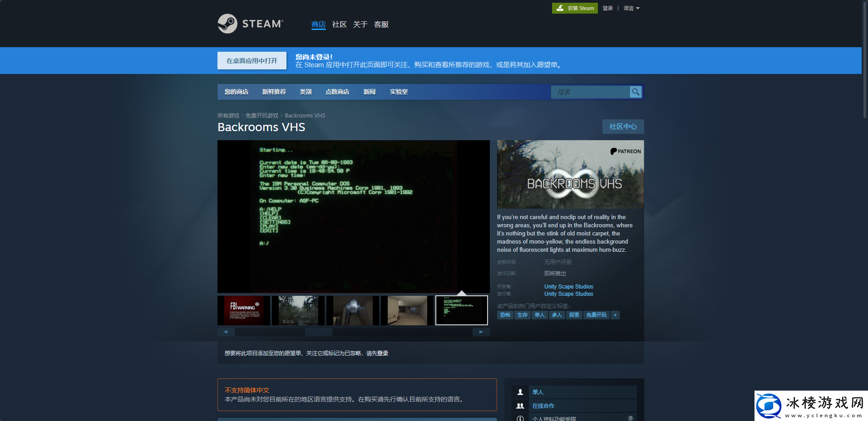The image size is (868, 421).
Task: Click the search magnifier icon
Action: [x=636, y=92]
